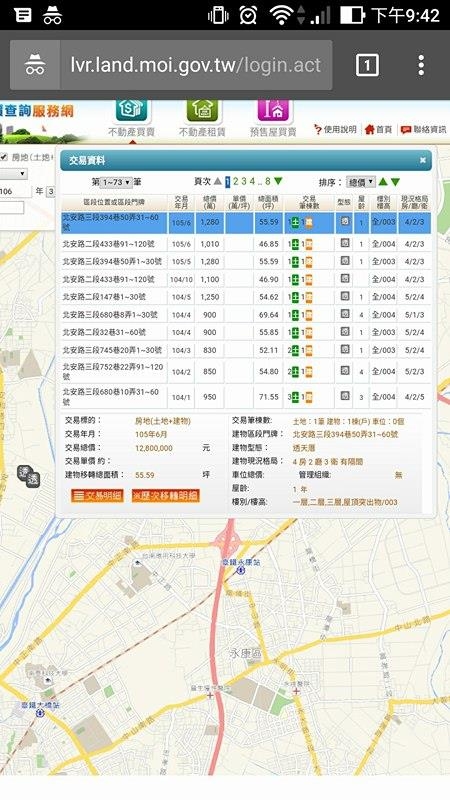Click the 69.64 total area cell
450x800 pixels.
click(268, 315)
